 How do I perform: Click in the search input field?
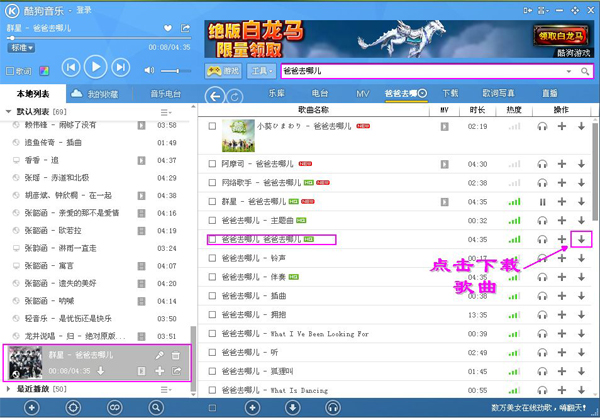pyautogui.click(x=423, y=71)
